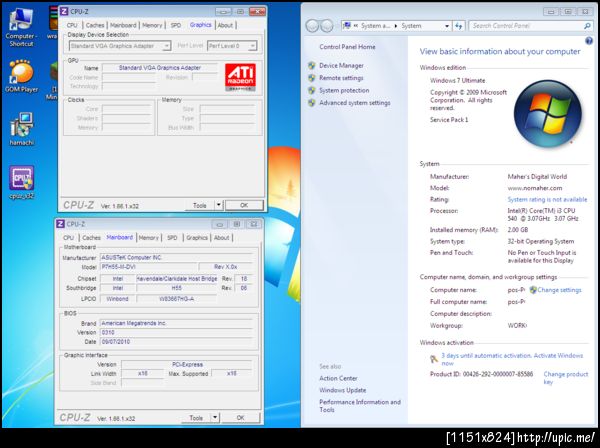
Task: Click the shield icon beside Advanced system settings
Action: [311, 103]
